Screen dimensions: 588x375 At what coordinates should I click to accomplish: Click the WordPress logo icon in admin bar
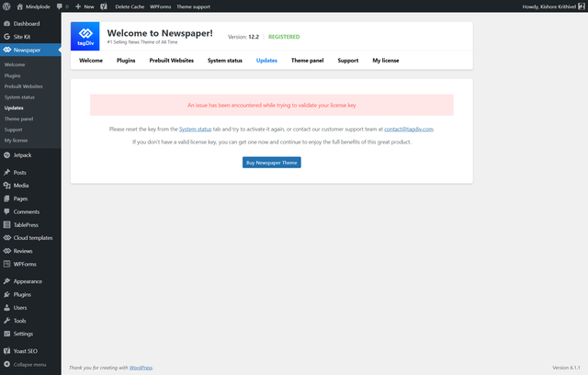[x=6, y=6]
